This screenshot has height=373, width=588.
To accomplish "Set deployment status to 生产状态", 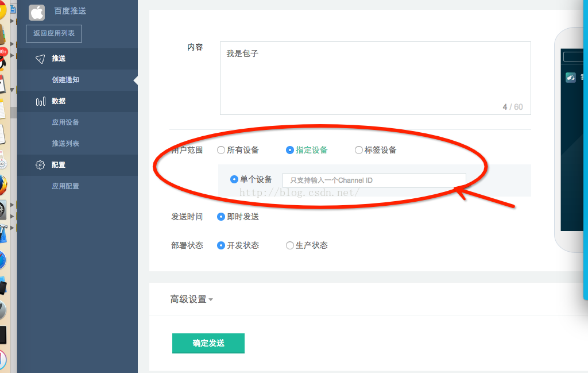I will [289, 245].
